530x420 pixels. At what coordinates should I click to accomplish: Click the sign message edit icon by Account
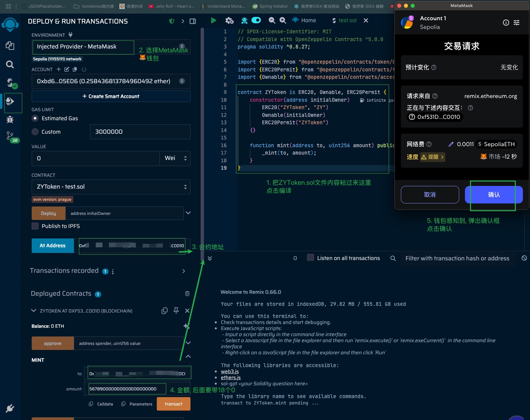point(67,69)
